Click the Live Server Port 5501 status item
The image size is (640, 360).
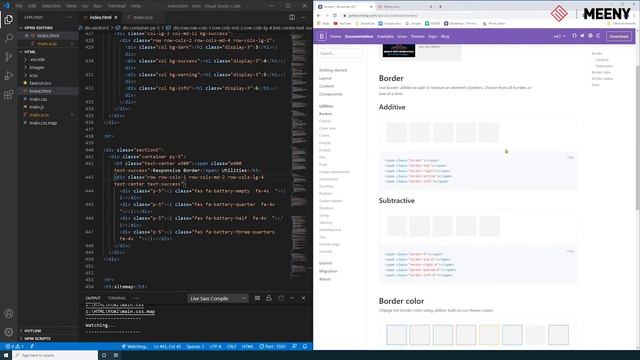(x=272, y=347)
